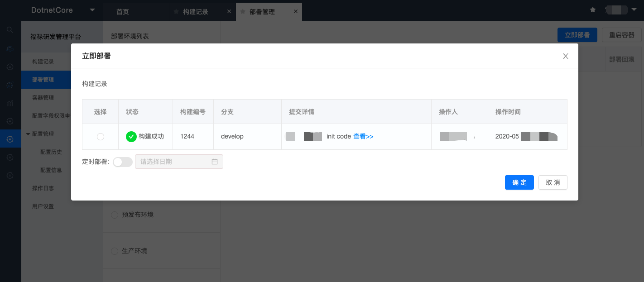The image size is (644, 282).
Task: Click the 构建成功 status text
Action: click(x=151, y=136)
